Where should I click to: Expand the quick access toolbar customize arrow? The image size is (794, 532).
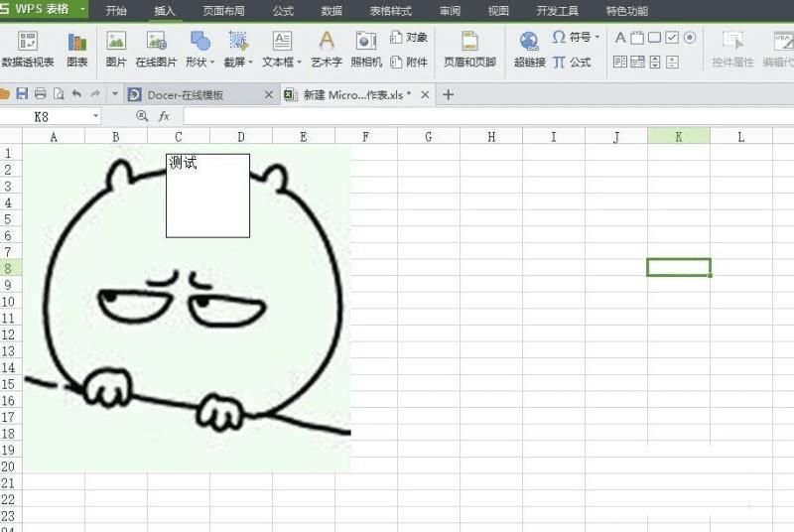[115, 93]
